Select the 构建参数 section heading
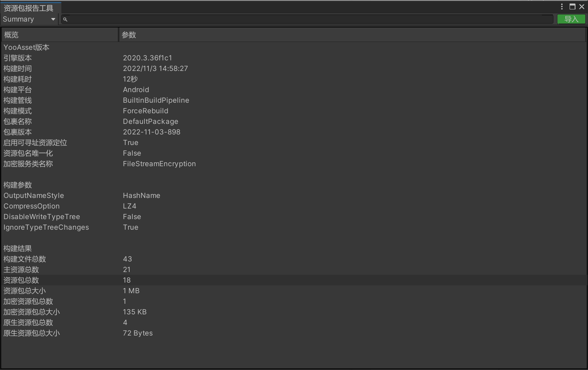This screenshot has width=588, height=370. click(x=18, y=185)
